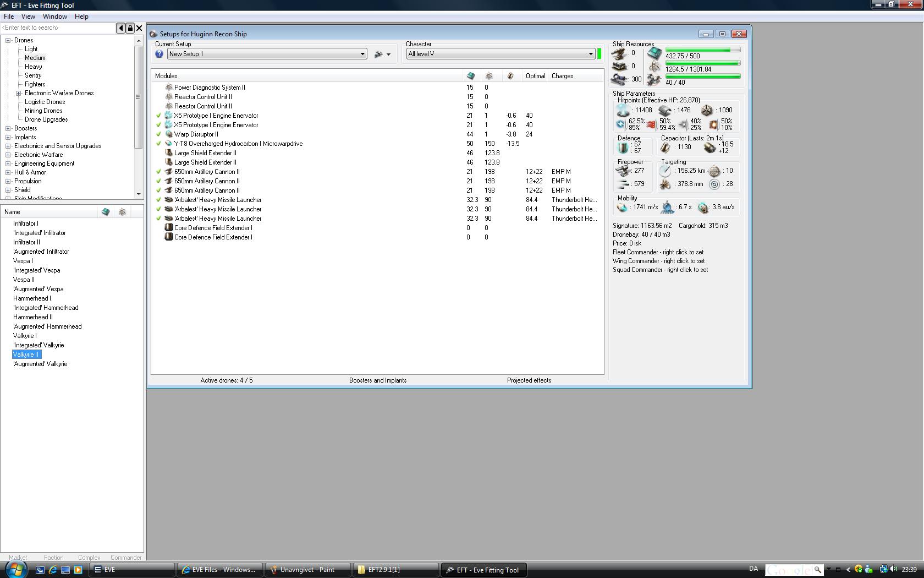924x578 pixels.
Task: Open the Help menu
Action: click(x=81, y=17)
